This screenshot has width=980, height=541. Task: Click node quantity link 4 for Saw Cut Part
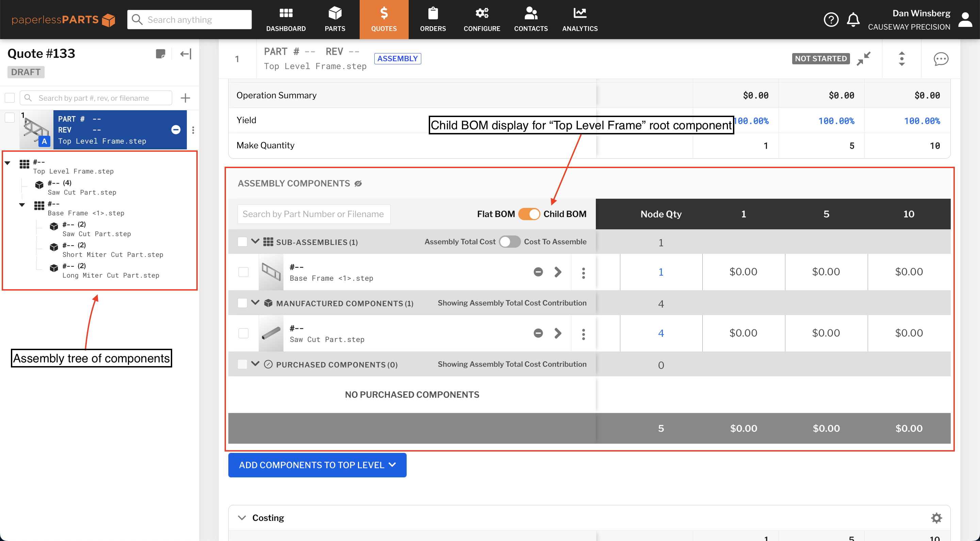(x=661, y=333)
